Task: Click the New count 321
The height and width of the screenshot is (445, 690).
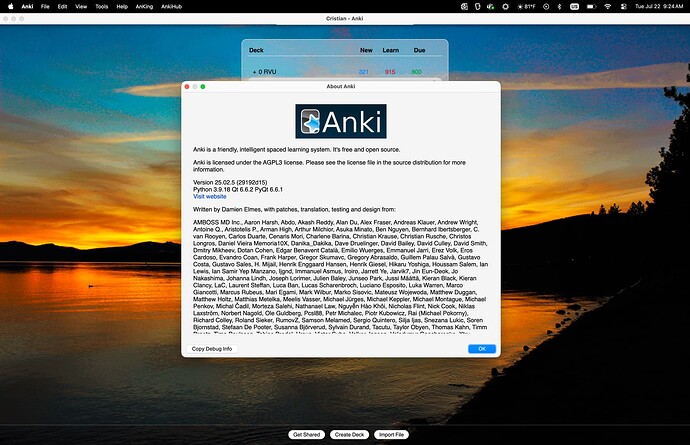Action: tap(363, 72)
